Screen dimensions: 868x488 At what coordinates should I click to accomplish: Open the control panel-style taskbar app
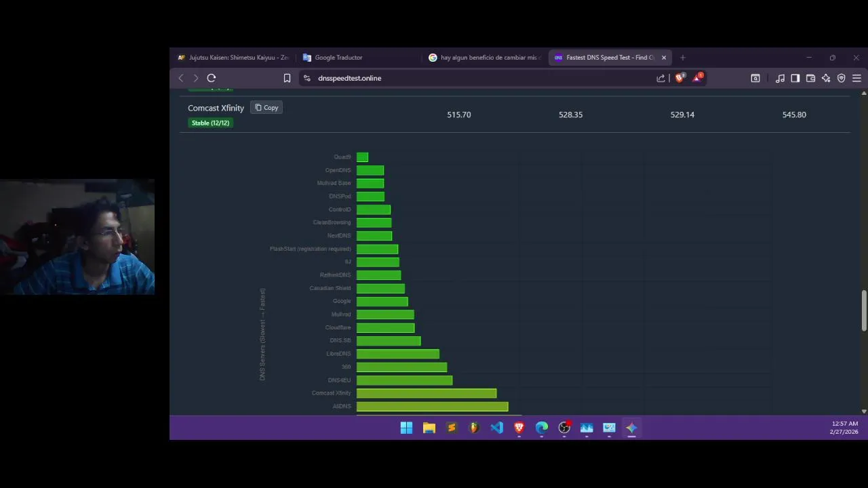pos(609,428)
